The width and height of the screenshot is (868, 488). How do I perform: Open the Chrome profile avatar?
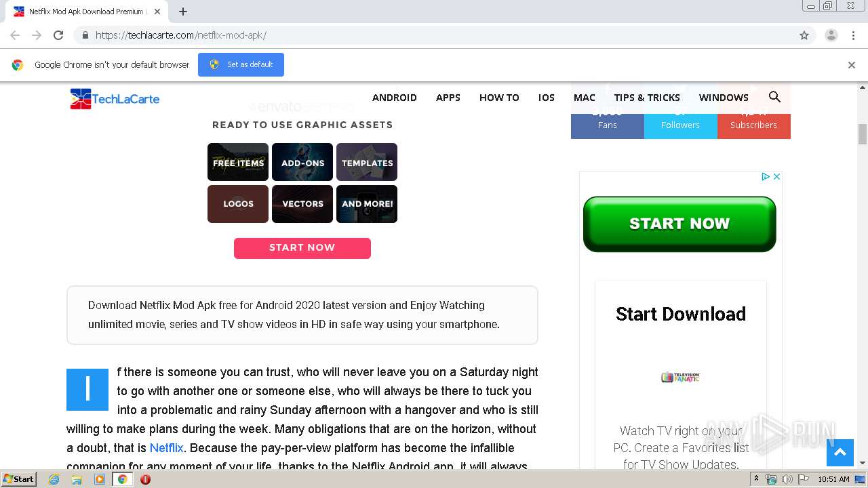click(x=831, y=35)
